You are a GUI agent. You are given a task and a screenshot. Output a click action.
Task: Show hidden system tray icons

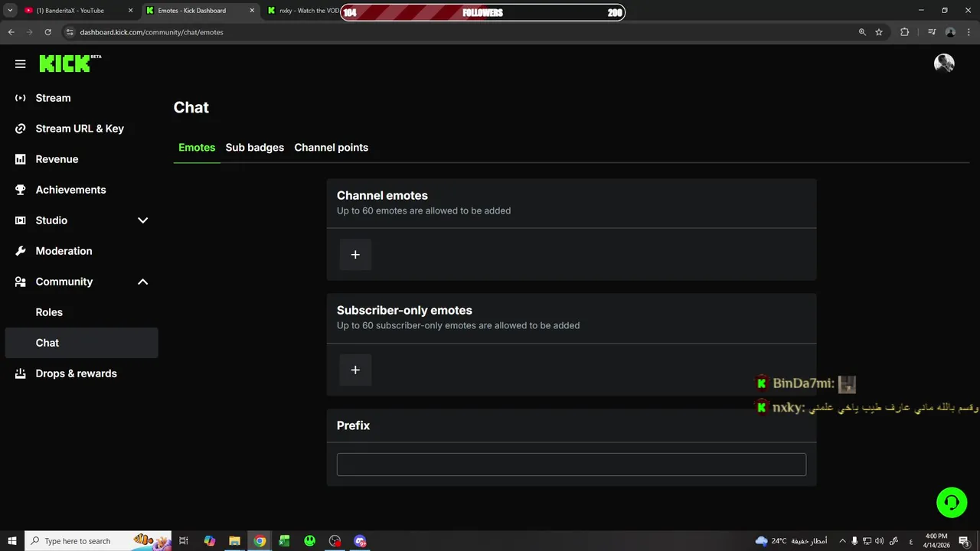point(842,541)
